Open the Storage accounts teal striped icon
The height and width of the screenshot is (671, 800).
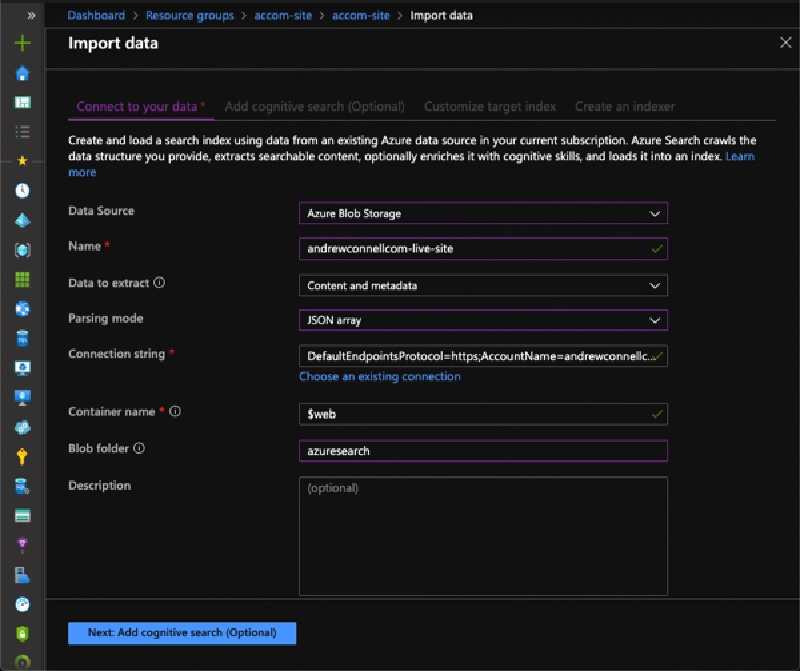tap(22, 516)
